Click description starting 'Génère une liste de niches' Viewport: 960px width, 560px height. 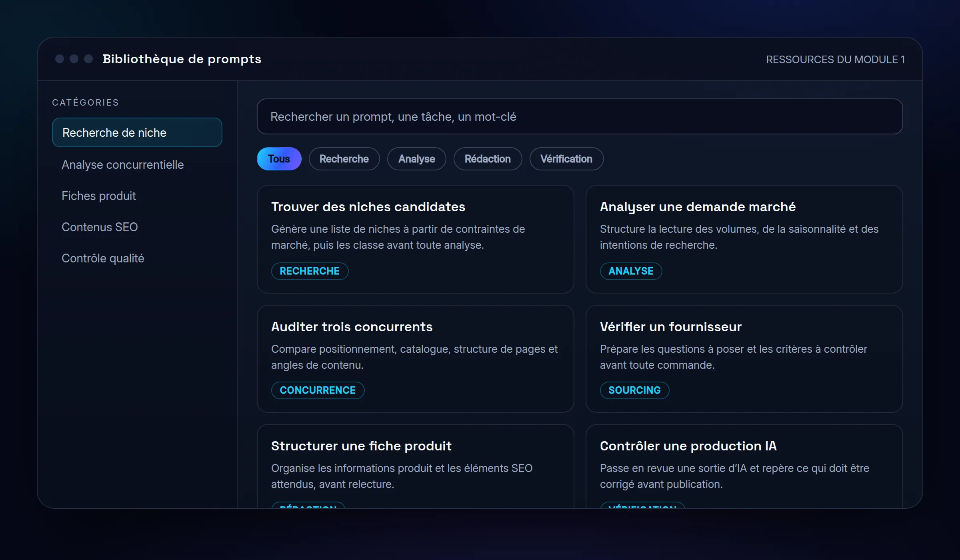click(398, 237)
